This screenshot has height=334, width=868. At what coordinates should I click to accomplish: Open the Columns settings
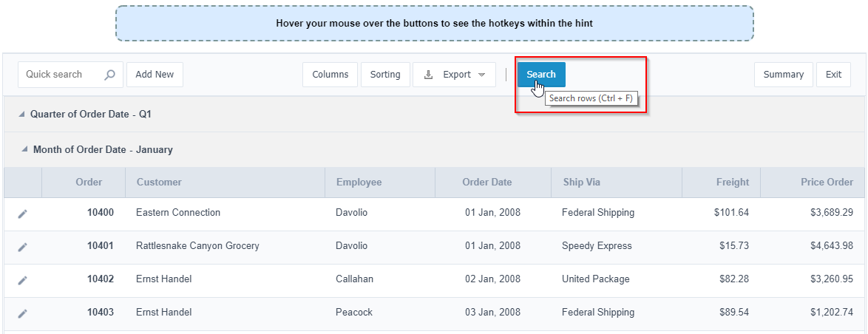coord(330,75)
